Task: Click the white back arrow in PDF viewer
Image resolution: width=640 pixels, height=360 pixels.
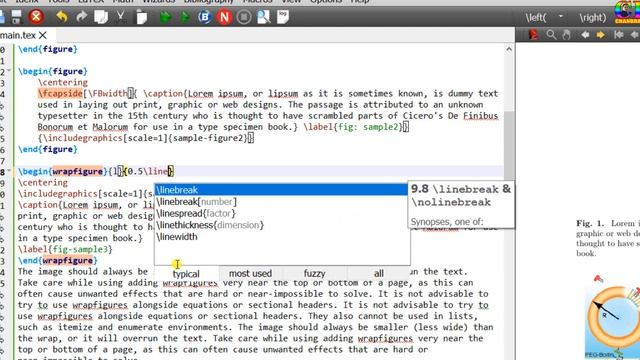Action: click(585, 35)
